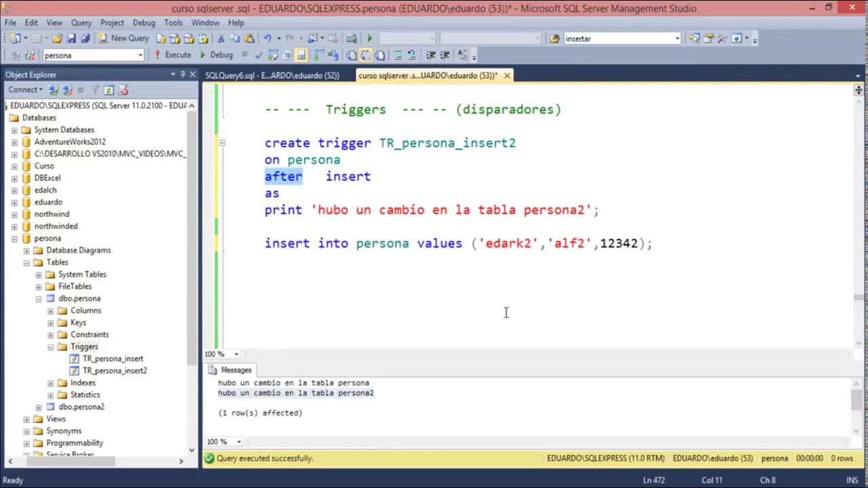Uncomment the selected lines
868x488 pixels.
[x=412, y=55]
